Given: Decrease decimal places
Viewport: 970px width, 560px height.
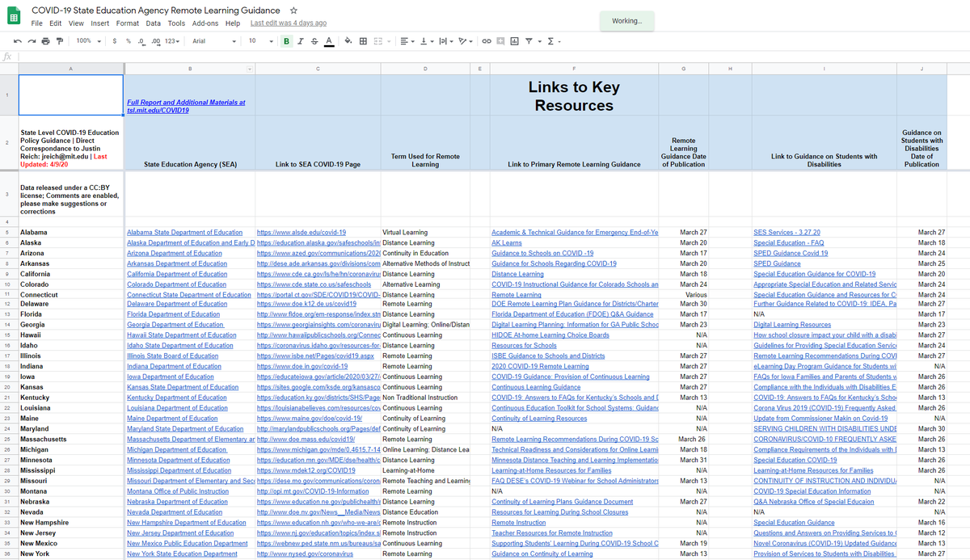Looking at the screenshot, I should pos(141,41).
